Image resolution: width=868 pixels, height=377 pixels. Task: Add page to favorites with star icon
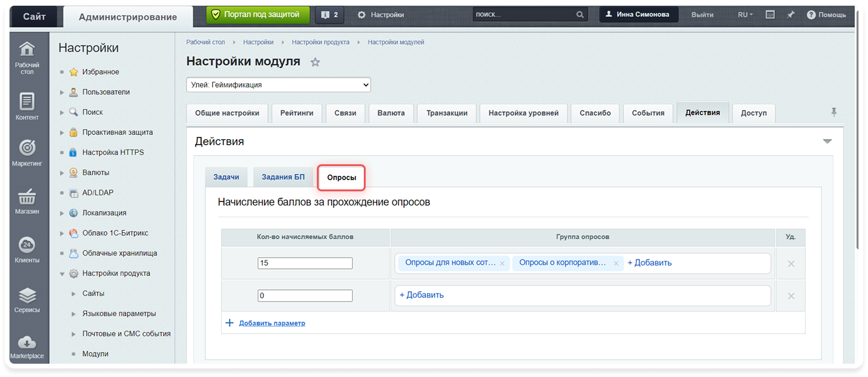315,62
